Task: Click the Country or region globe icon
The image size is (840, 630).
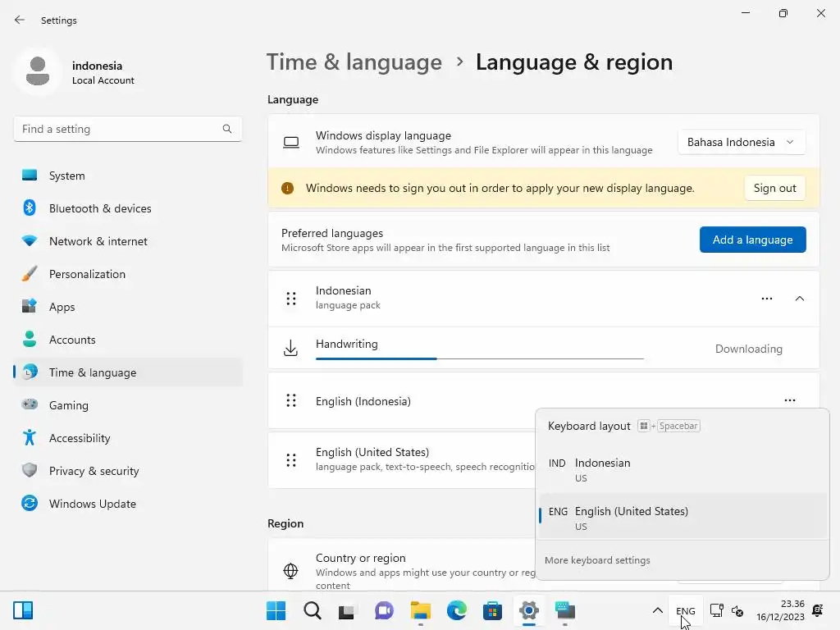Action: pos(290,571)
